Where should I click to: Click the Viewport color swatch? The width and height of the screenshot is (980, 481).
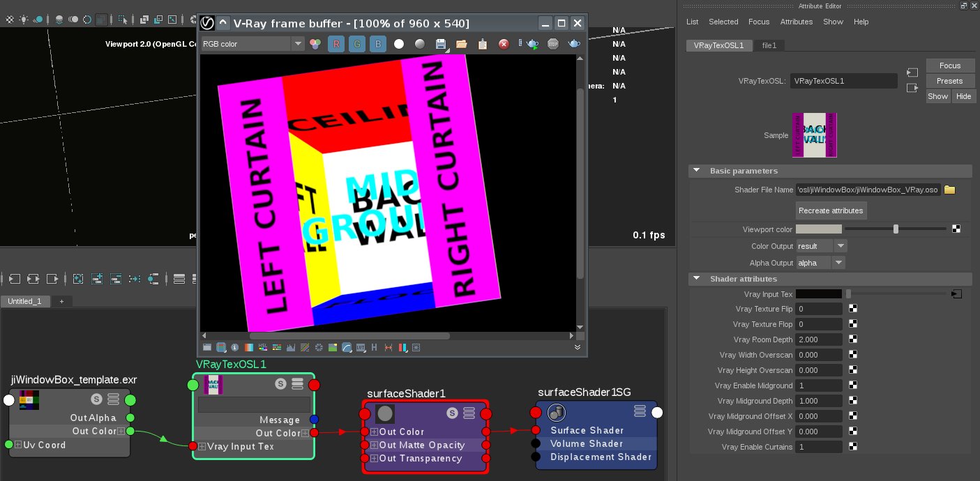(x=818, y=229)
